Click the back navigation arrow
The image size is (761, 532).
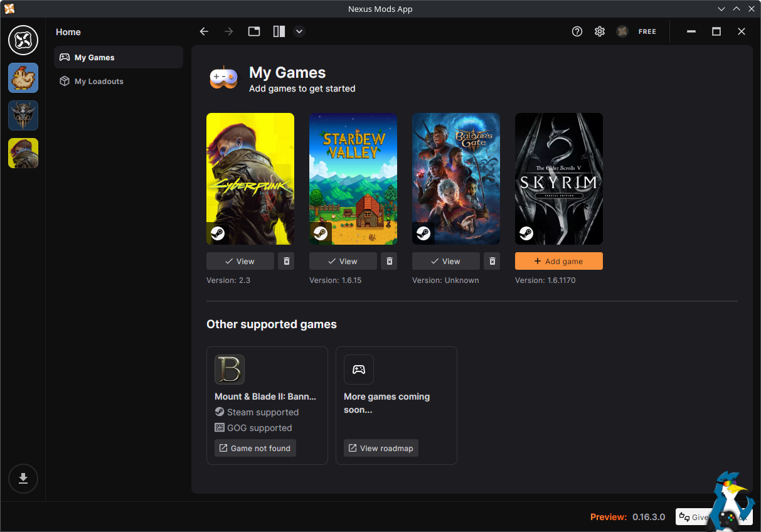[x=204, y=31]
